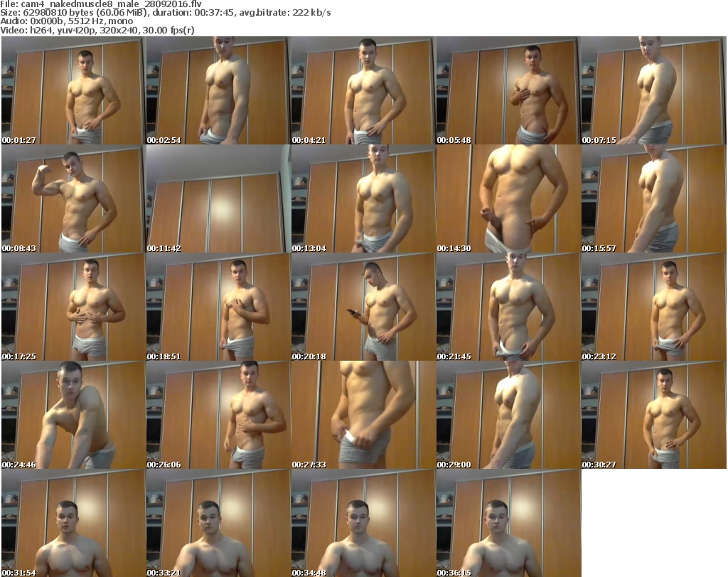Pick the thumbnail stamped 00:15:57
728x577 pixels.
pos(654,198)
